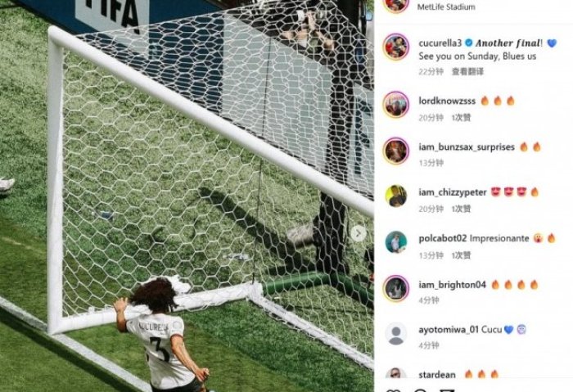The image size is (573, 392).
Task: Open ayotomiwa_01's default gray avatar
Action: tap(395, 334)
